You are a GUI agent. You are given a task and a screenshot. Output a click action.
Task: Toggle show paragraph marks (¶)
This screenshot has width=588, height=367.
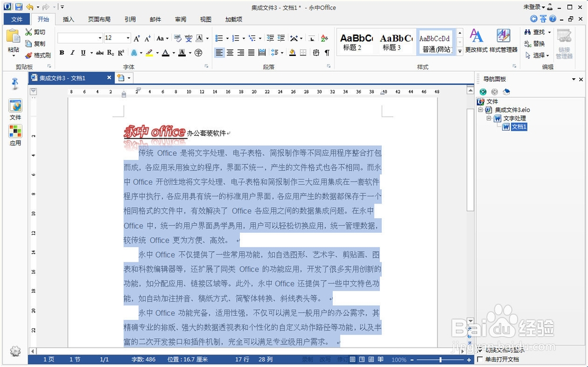coord(327,53)
